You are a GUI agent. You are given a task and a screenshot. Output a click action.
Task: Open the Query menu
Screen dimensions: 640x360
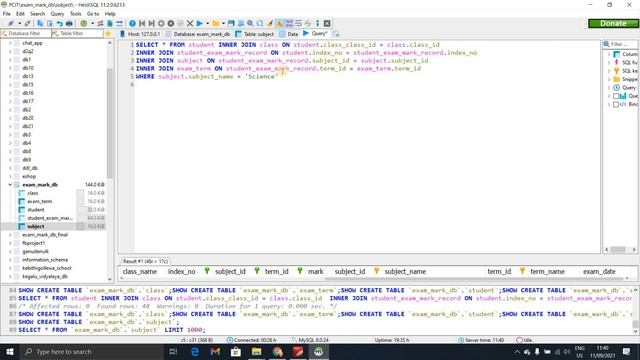pyautogui.click(x=57, y=13)
